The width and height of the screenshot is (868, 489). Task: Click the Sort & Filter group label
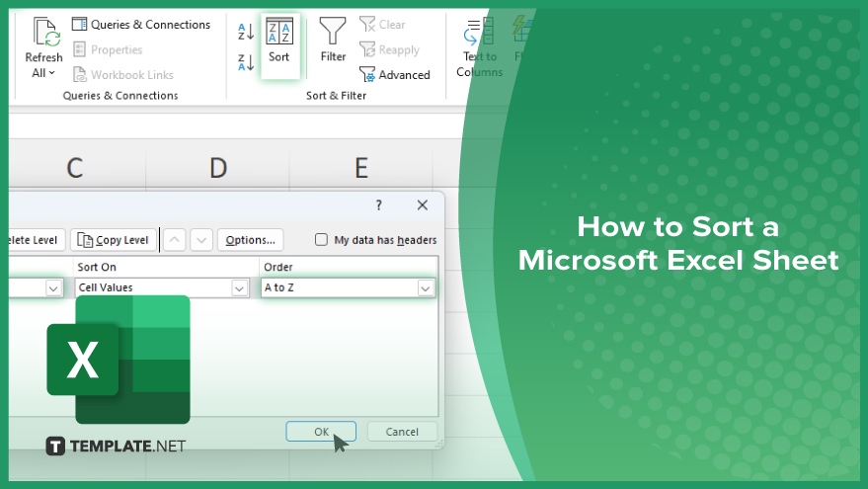click(x=337, y=95)
